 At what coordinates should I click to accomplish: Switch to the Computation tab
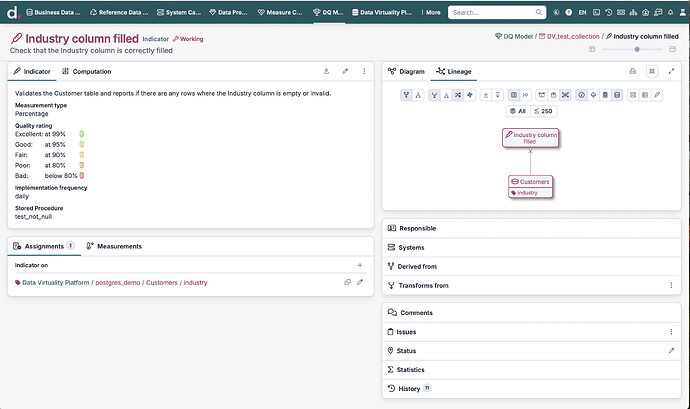87,71
